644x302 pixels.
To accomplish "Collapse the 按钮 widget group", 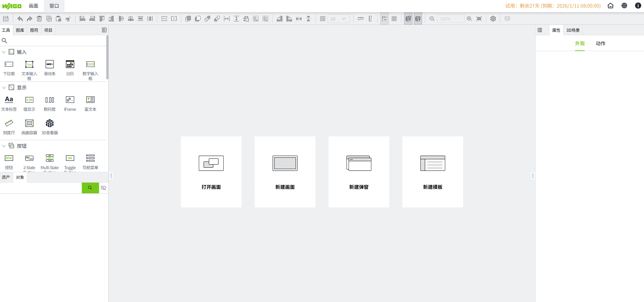I will (x=4, y=146).
